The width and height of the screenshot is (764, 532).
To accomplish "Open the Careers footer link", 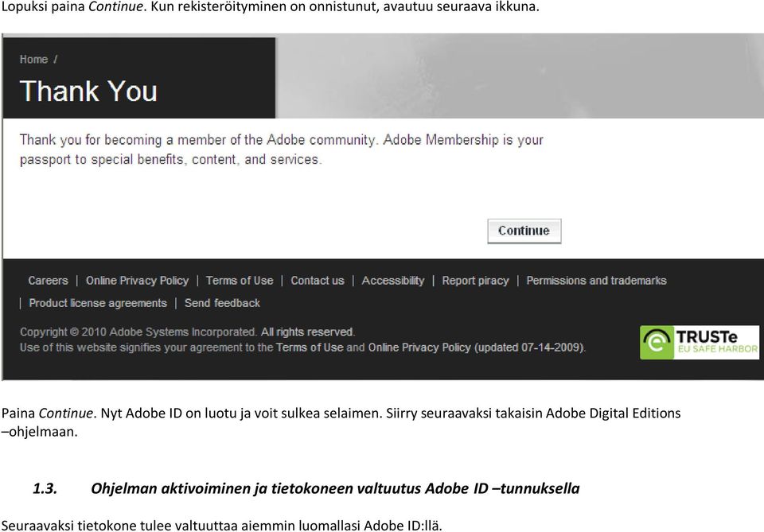I will (48, 281).
